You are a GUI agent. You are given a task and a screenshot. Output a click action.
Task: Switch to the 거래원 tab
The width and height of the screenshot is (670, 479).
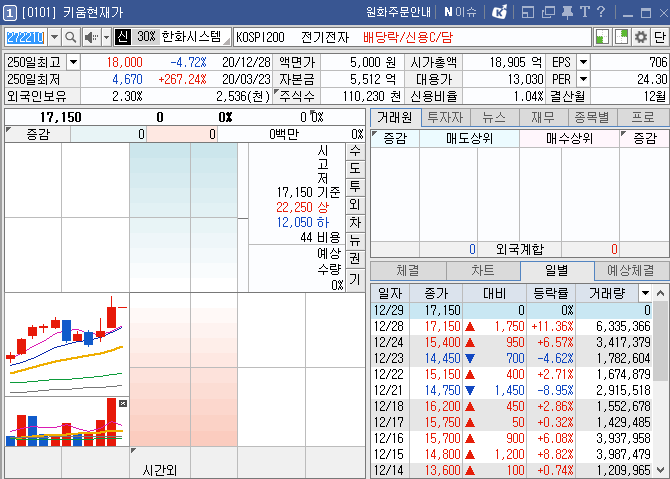coord(395,117)
